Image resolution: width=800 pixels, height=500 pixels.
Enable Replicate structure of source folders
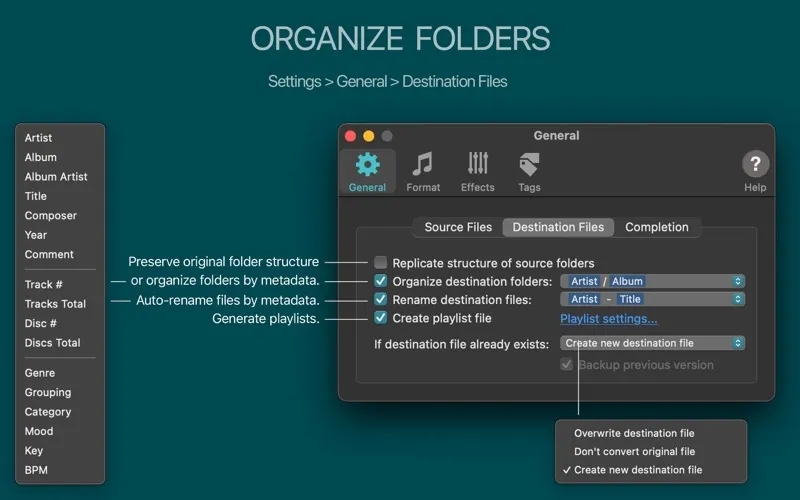[x=381, y=263]
